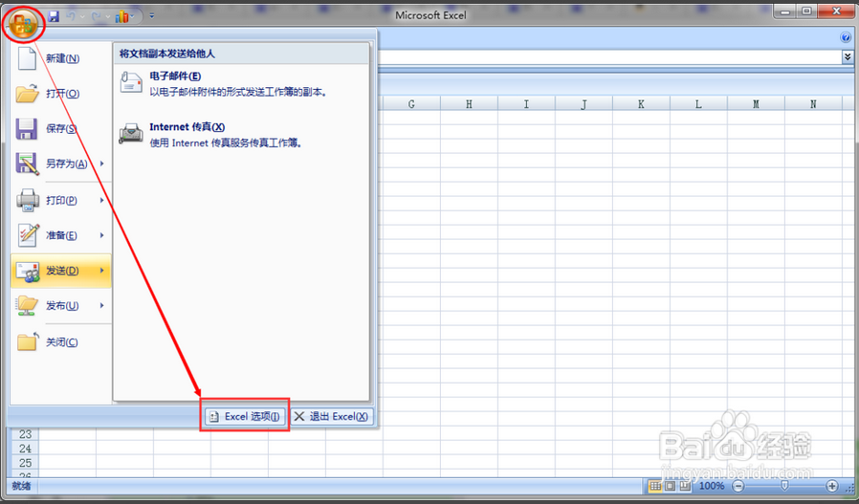
Task: Click the disk-with-pencil icon for 另存为
Action: tap(27, 164)
